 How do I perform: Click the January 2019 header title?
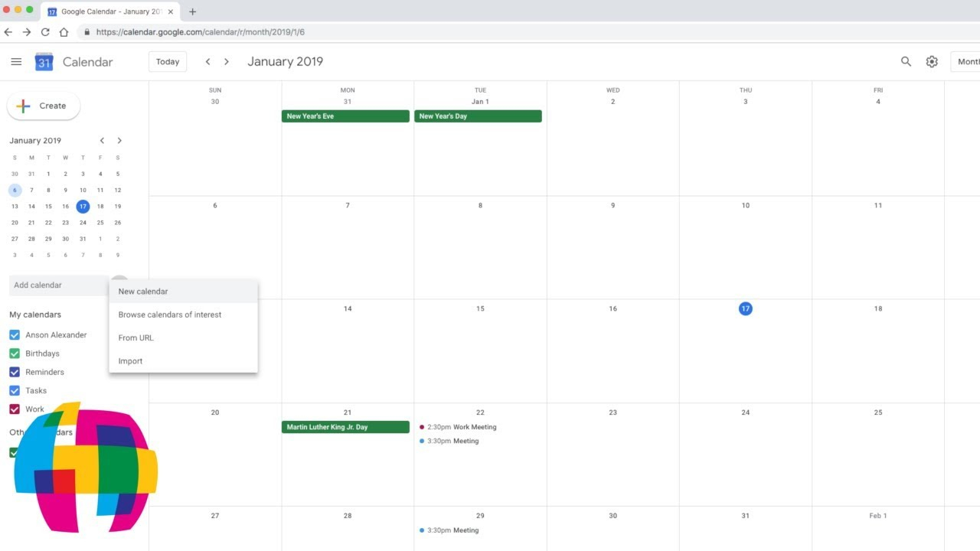point(285,62)
